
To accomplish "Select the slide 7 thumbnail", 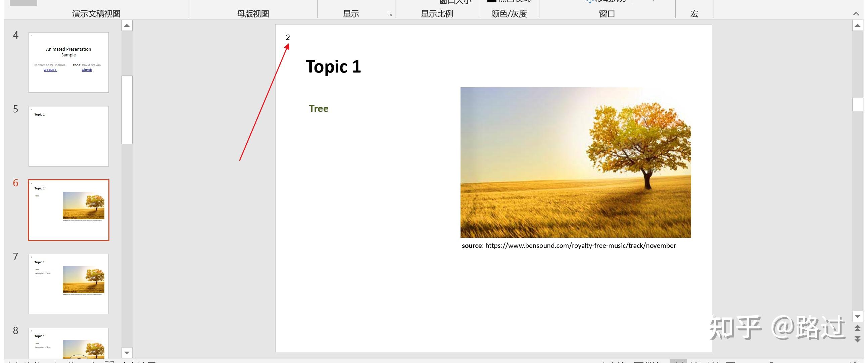I will pyautogui.click(x=68, y=284).
